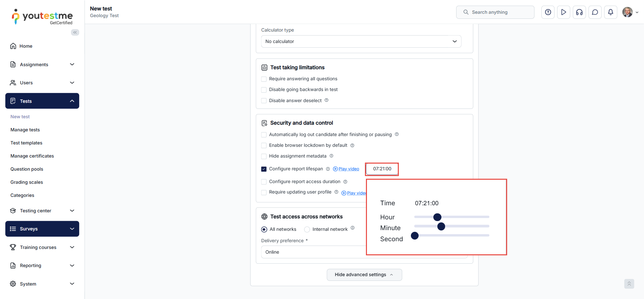Click the headphones support icon

pyautogui.click(x=579, y=12)
